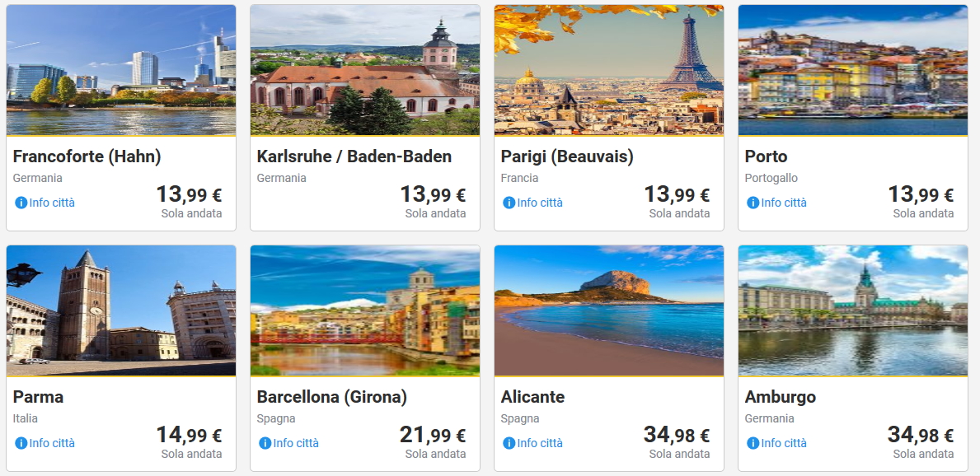Click the info icon on Amburgo card
Image resolution: width=980 pixels, height=476 pixels.
tap(753, 443)
